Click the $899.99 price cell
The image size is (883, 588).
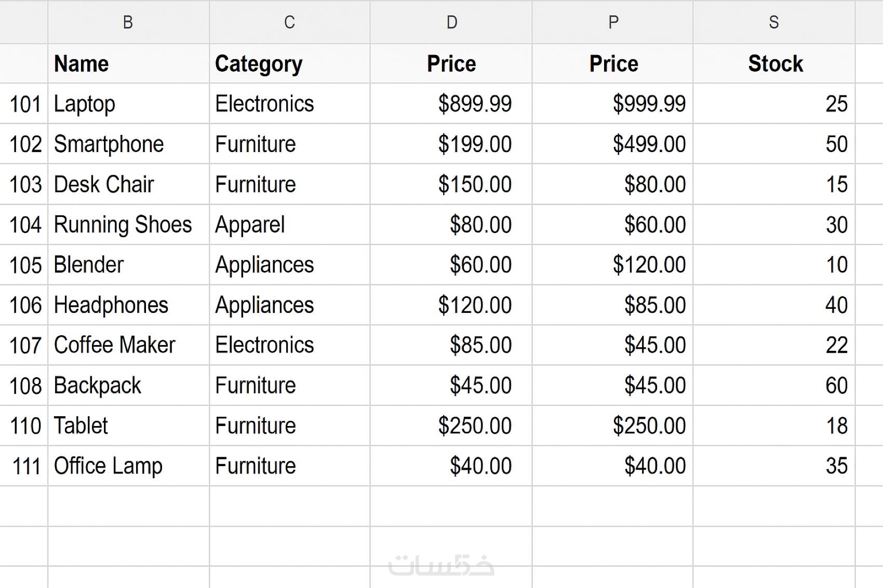tap(475, 104)
